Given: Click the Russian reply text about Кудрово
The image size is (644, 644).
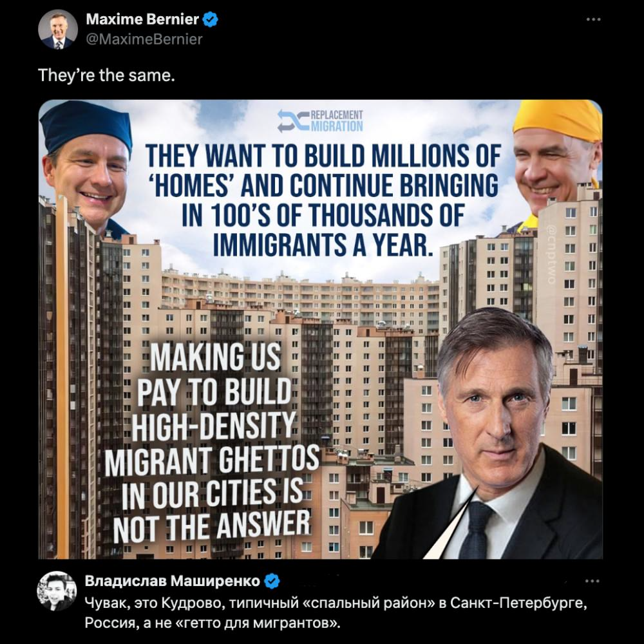Looking at the screenshot, I should pyautogui.click(x=336, y=613).
